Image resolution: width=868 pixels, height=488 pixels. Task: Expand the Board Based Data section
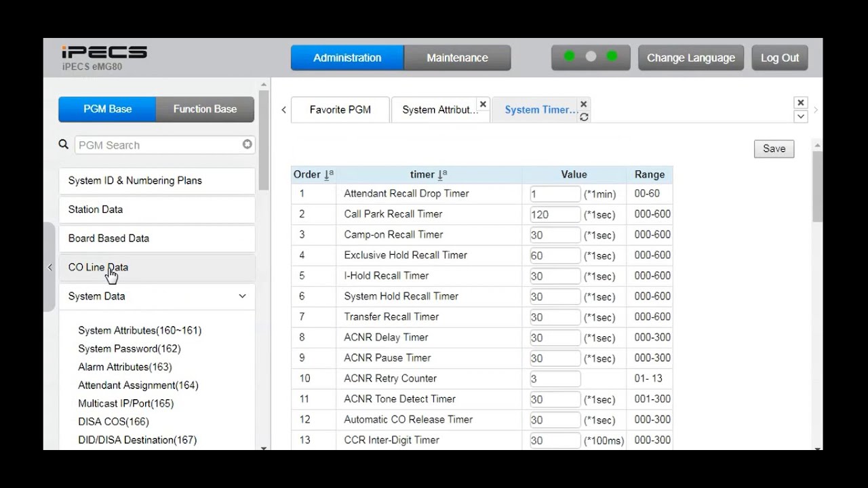pyautogui.click(x=157, y=239)
